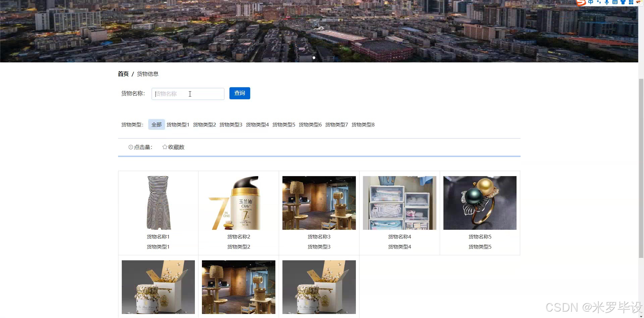
Task: Filter by 货物类型6
Action: point(310,125)
